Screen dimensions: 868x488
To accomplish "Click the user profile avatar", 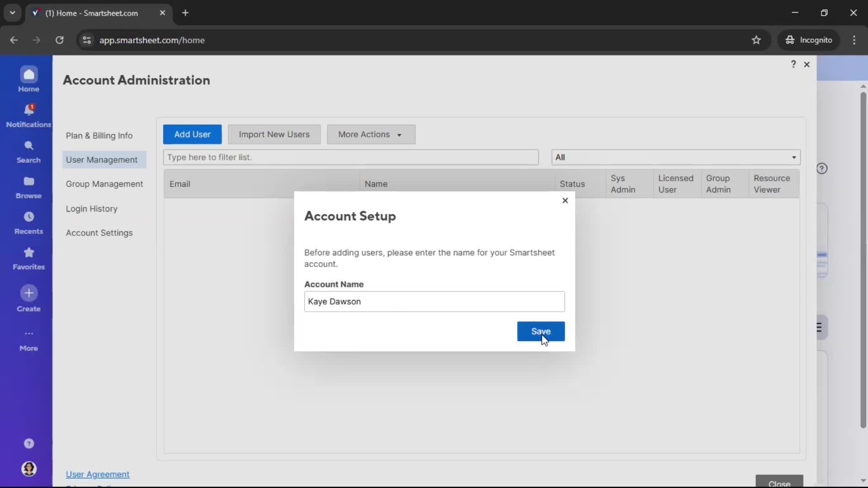I will coord(28,469).
